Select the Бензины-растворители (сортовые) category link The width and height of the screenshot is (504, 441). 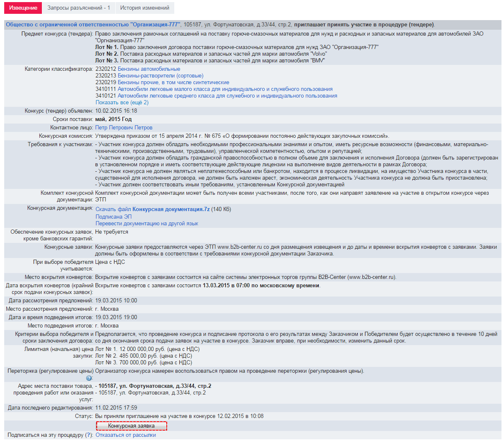click(x=160, y=76)
